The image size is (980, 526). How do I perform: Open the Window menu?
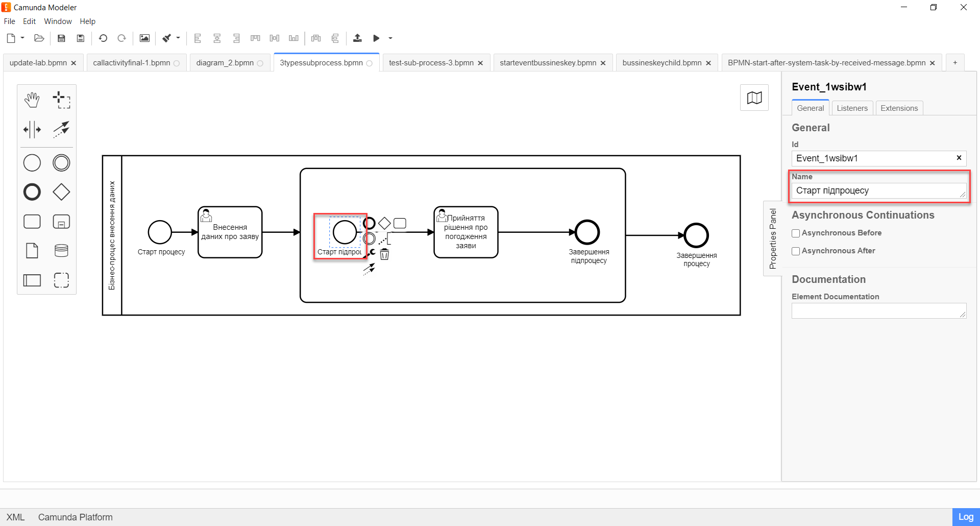pyautogui.click(x=58, y=21)
